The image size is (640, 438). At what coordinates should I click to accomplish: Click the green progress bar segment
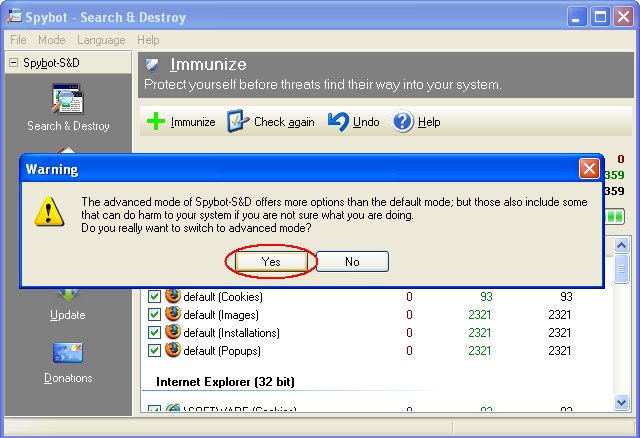[x=614, y=216]
